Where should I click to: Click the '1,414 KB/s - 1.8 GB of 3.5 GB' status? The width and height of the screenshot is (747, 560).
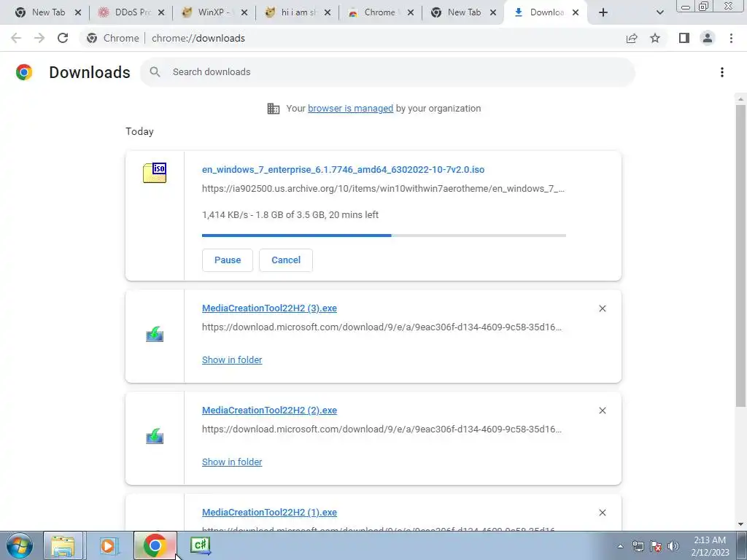pyautogui.click(x=290, y=215)
